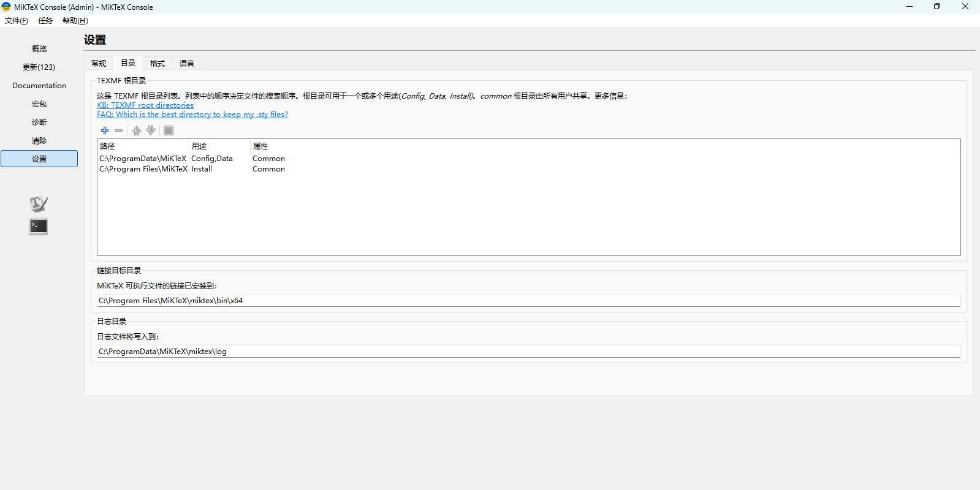The image size is (980, 490).
Task: Open the 任务 menu
Action: [x=45, y=21]
